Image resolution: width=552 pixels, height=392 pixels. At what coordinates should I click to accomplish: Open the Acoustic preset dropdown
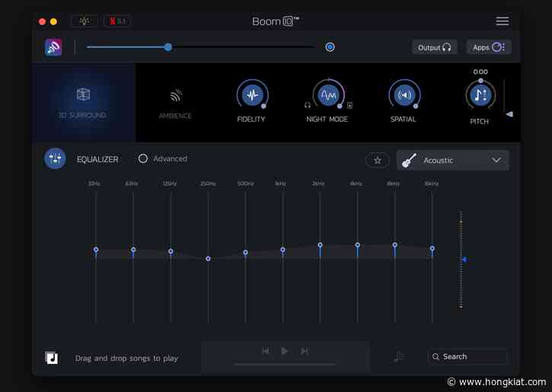453,160
